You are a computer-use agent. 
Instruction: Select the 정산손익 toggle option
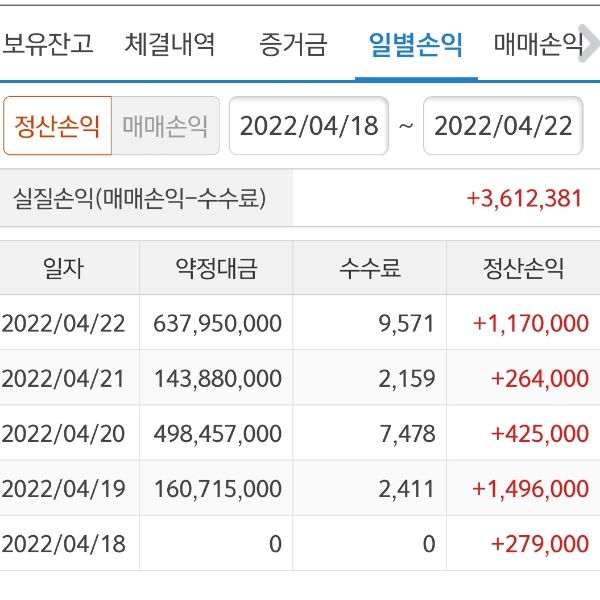[x=57, y=126]
